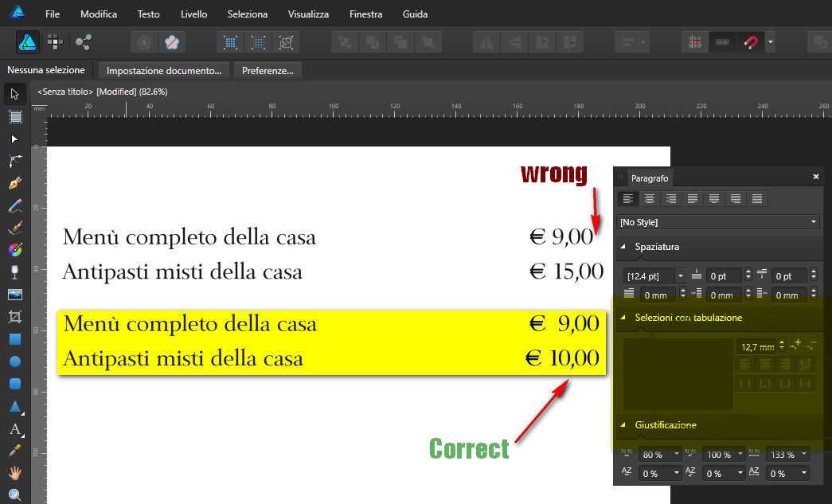Click the empty tab stops list box
Viewport: 832px width, 504px height.
click(x=678, y=373)
